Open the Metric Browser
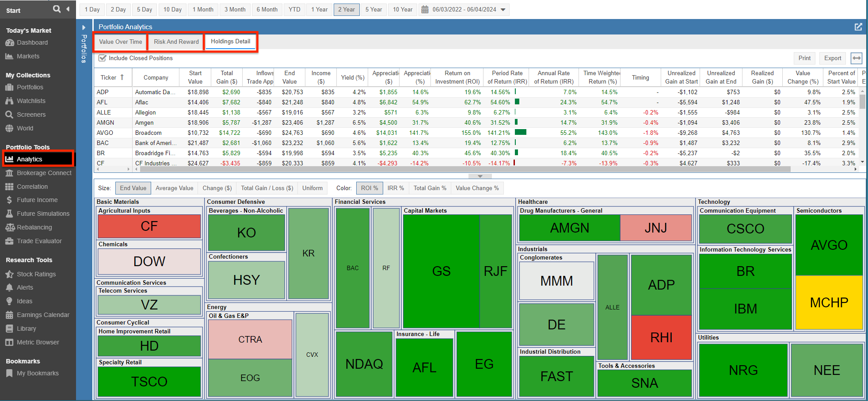This screenshot has width=868, height=401. click(x=38, y=342)
